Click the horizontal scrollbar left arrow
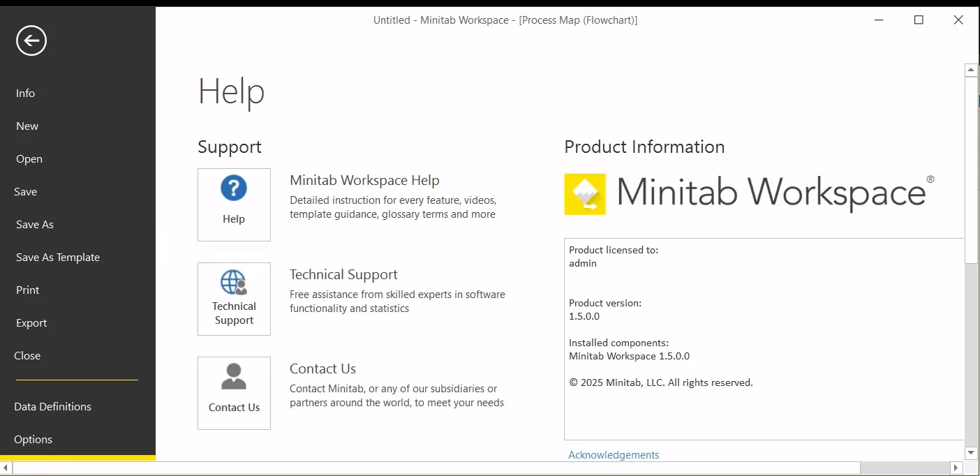Screen dimensions: 980x476 click(x=6, y=468)
